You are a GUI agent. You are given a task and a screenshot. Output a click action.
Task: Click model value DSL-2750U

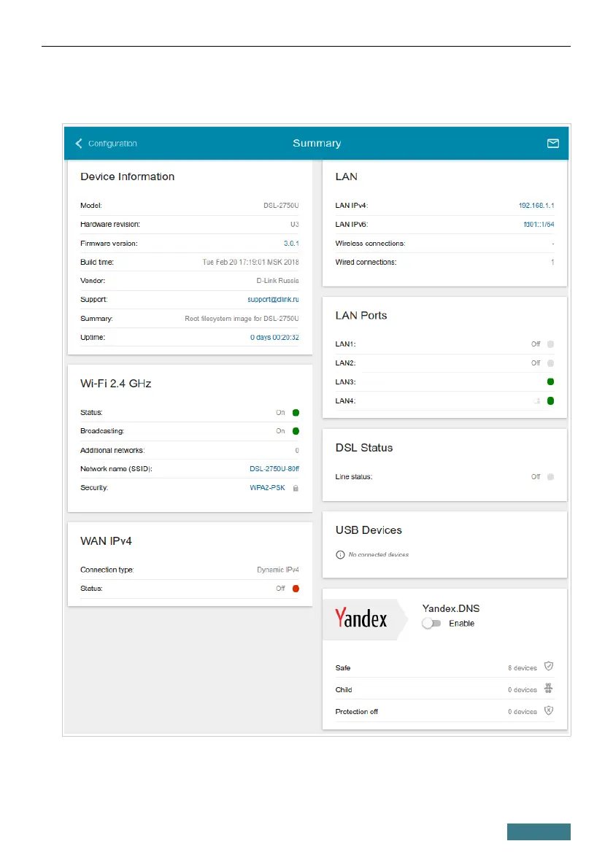(281, 206)
